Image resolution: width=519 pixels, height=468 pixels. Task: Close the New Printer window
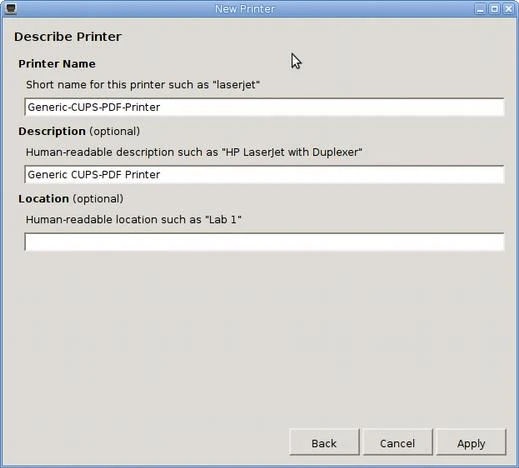click(508, 9)
